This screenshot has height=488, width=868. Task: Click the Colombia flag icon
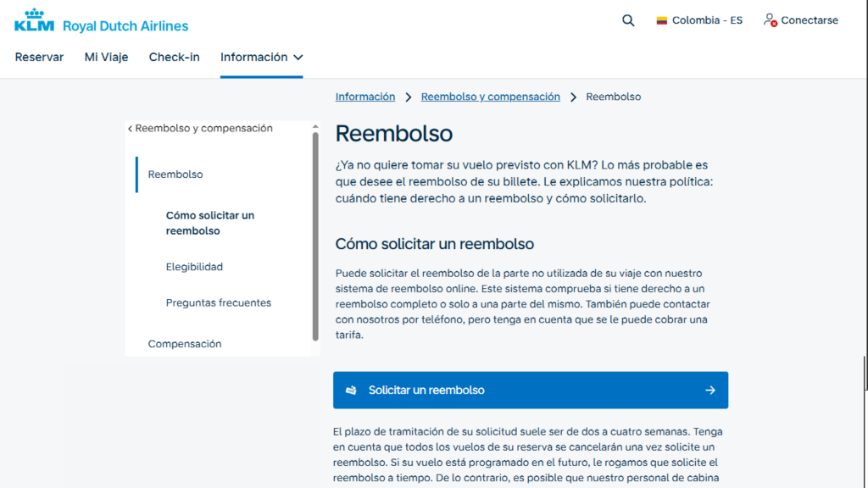point(661,20)
